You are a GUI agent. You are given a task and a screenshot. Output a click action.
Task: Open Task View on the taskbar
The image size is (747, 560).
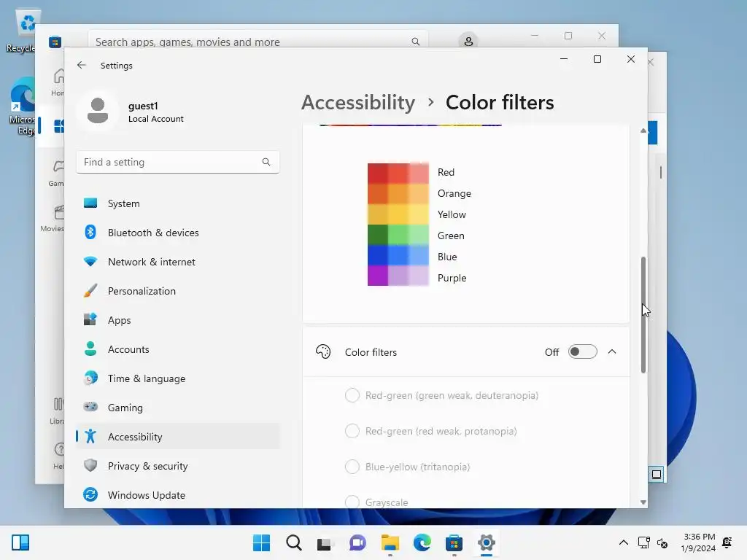click(325, 542)
